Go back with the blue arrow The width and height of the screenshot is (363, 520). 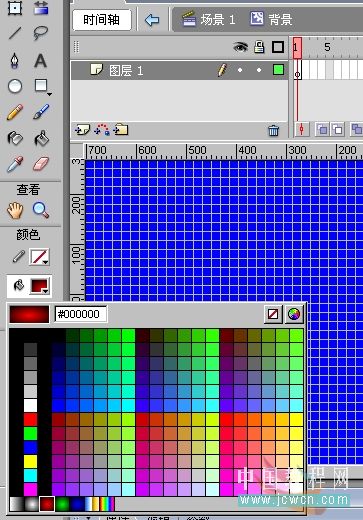pos(152,20)
